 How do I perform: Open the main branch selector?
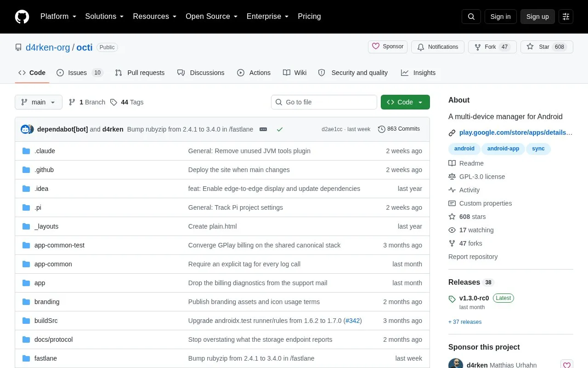[x=39, y=102]
